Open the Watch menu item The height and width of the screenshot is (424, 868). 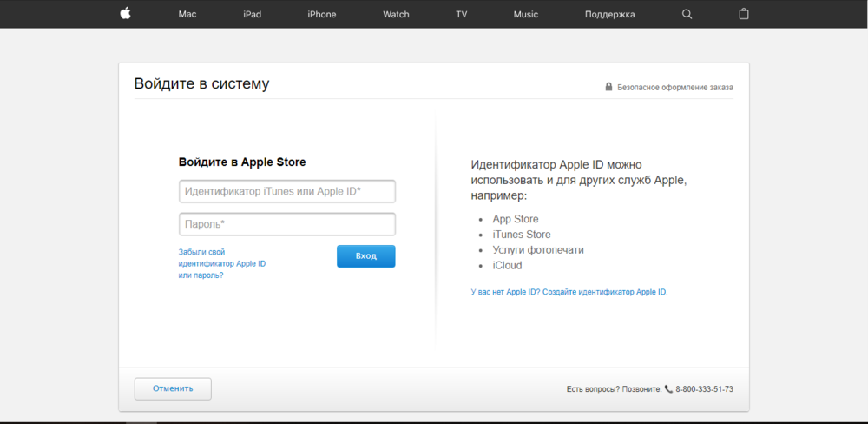click(396, 15)
